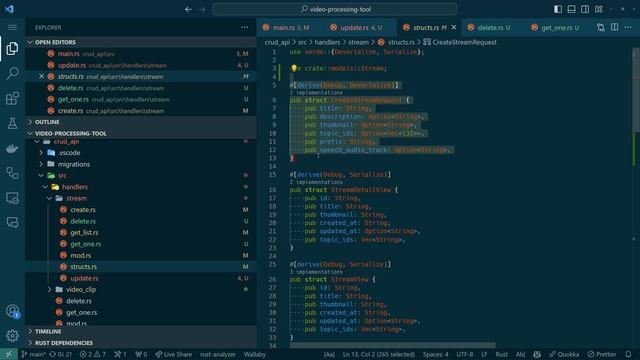Viewport: 640px width, 360px height.
Task: Open the Testing flask view
Action: click(x=12, y=123)
